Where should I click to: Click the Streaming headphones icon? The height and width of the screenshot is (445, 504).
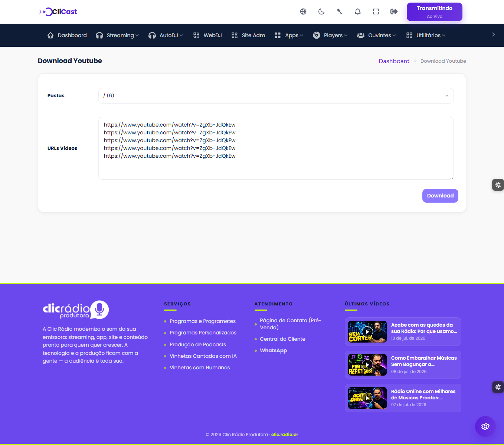99,35
